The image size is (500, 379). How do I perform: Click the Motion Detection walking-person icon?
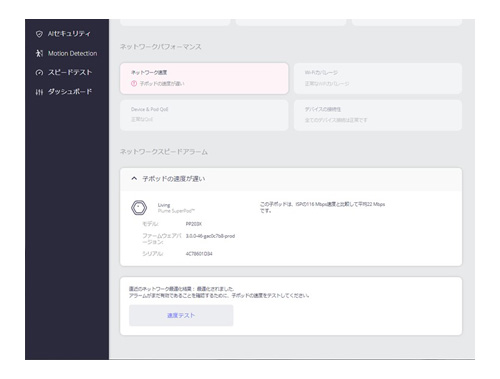point(39,53)
